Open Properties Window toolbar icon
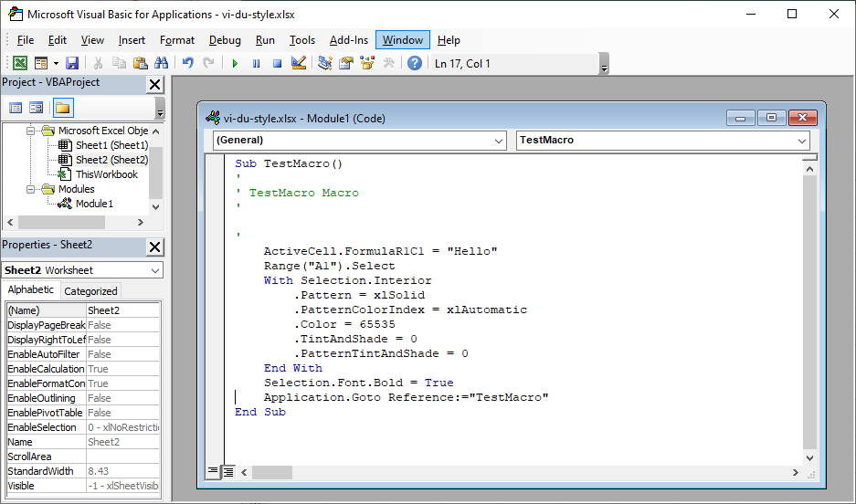Viewport: 856px width, 504px height. click(x=346, y=63)
